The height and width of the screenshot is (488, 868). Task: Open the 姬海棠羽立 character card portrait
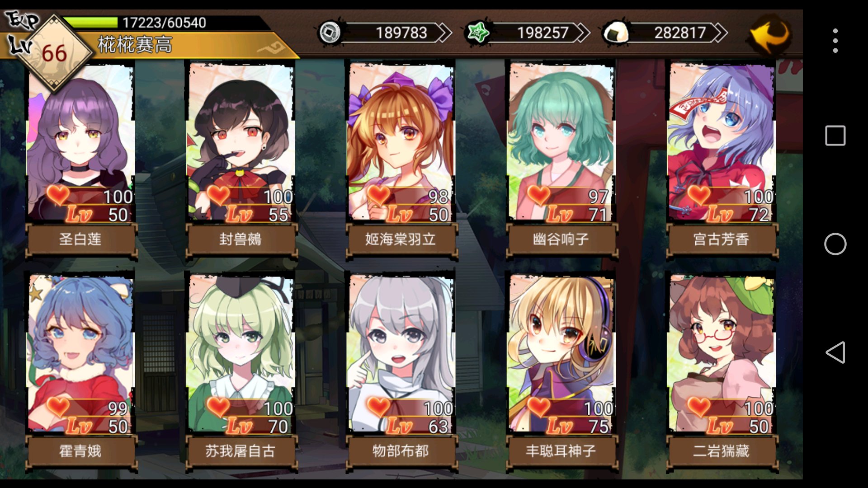click(x=401, y=142)
